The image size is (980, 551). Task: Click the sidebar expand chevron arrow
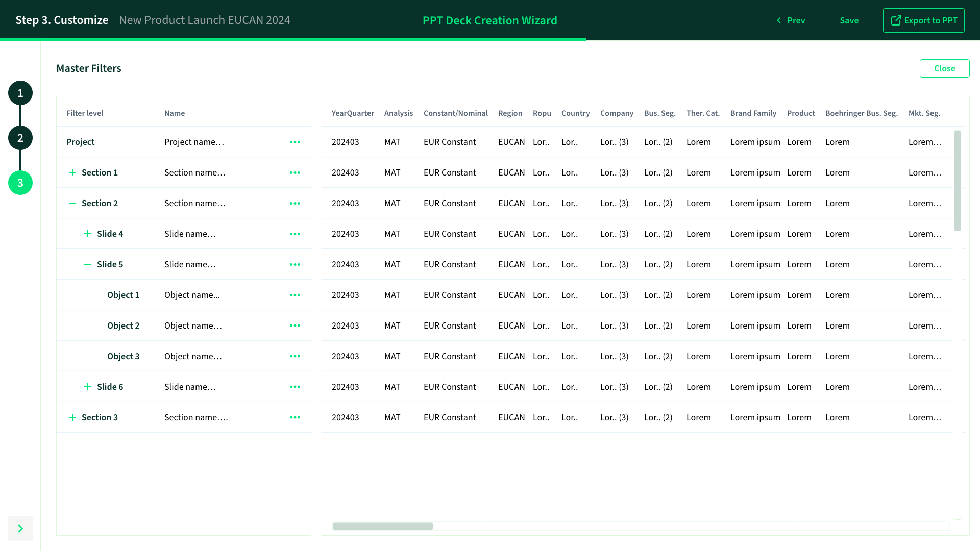[x=20, y=529]
